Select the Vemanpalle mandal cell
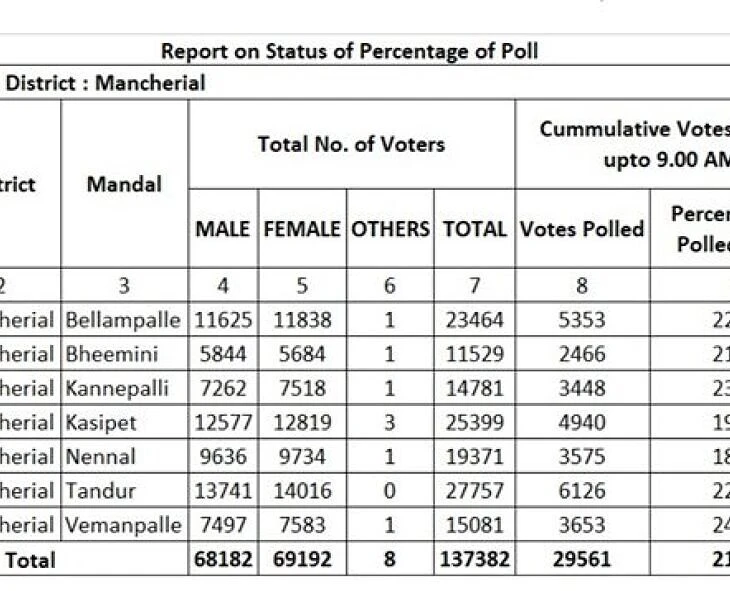Image resolution: width=730 pixels, height=591 pixels. [x=124, y=525]
